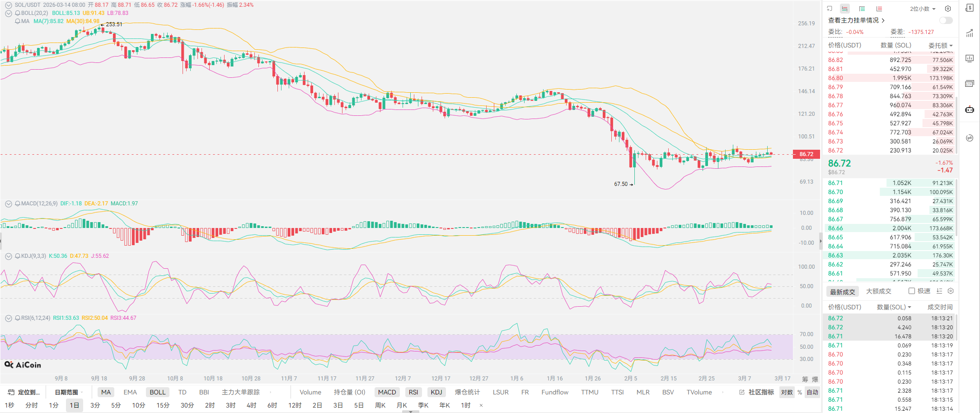Select the buy-only order book view icon
The image size is (980, 413).
862,9
